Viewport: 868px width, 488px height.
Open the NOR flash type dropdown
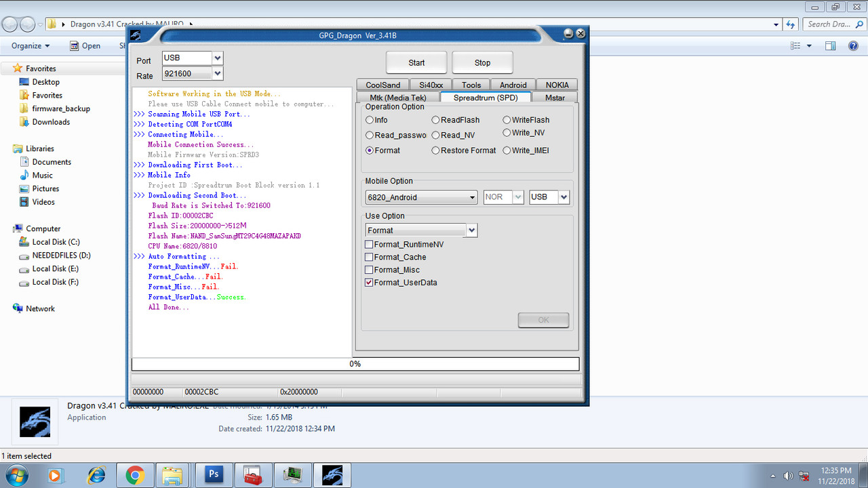click(x=518, y=197)
